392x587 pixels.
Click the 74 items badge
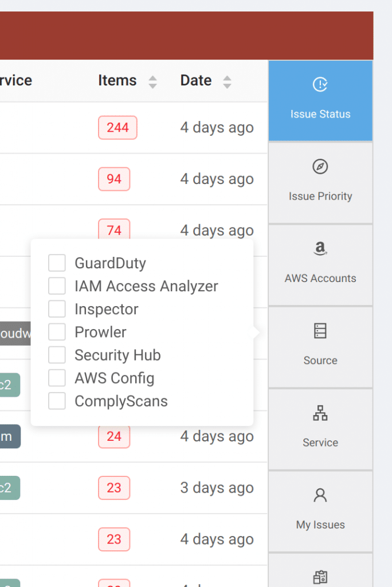(x=114, y=229)
